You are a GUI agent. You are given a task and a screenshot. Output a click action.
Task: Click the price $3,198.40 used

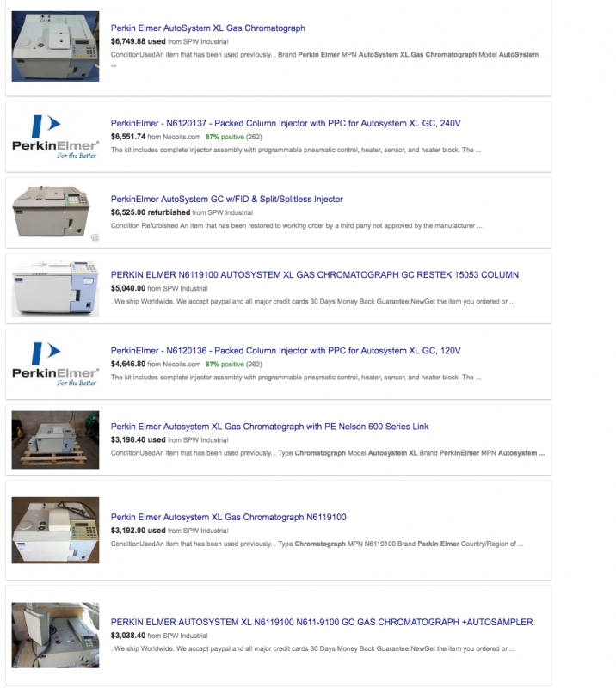tap(138, 439)
